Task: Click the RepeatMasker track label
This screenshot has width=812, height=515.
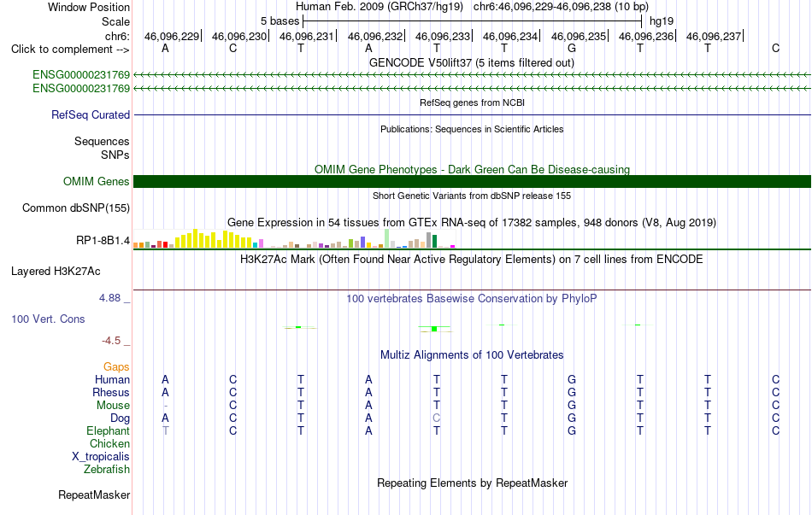Action: (x=94, y=495)
